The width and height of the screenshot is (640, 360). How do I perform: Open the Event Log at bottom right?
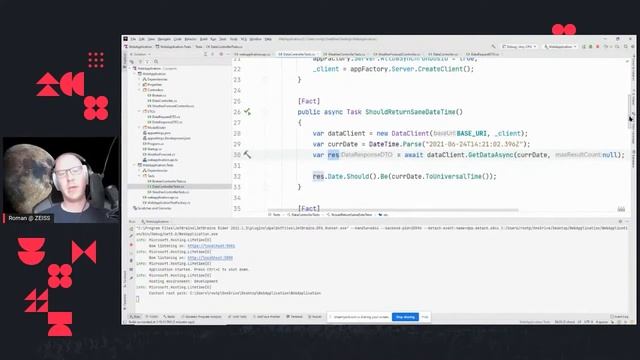point(619,317)
